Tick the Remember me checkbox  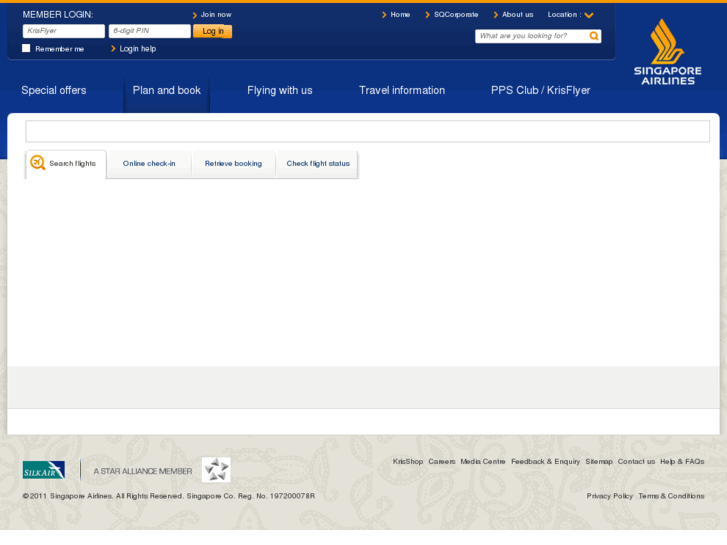coord(26,48)
